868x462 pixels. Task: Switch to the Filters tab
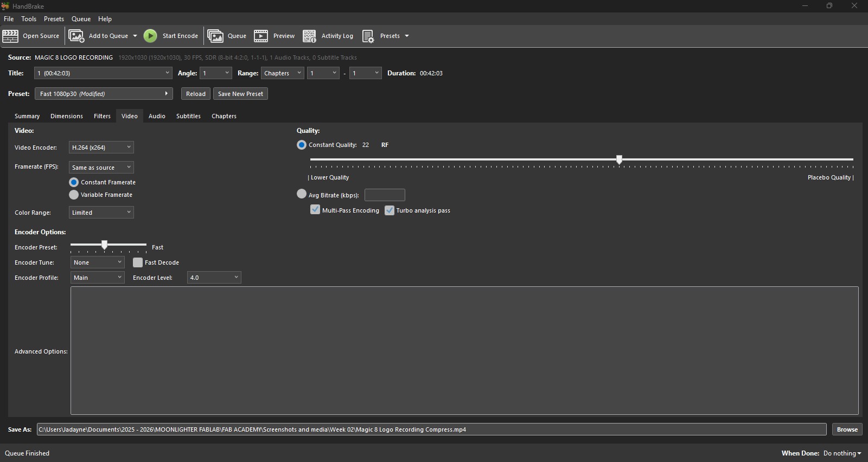coord(102,116)
